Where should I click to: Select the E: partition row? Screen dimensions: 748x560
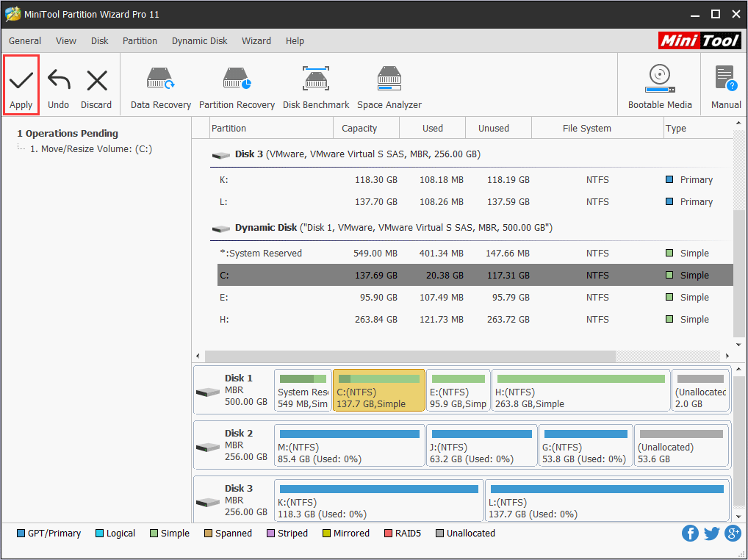(475, 297)
